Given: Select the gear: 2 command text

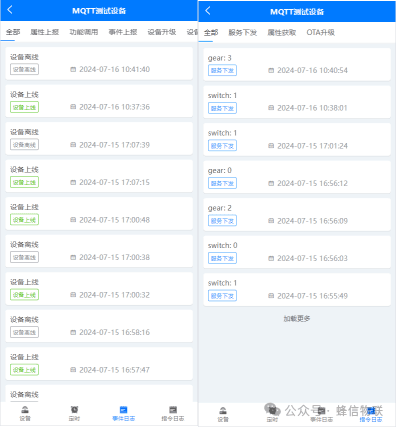Looking at the screenshot, I should [220, 208].
